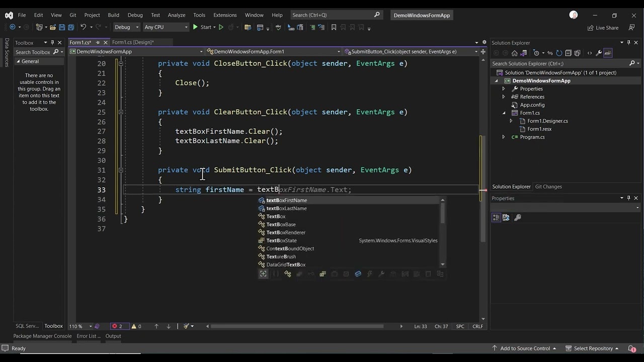Open the Package Manager Console tab
This screenshot has width=644, height=362.
click(x=42, y=336)
